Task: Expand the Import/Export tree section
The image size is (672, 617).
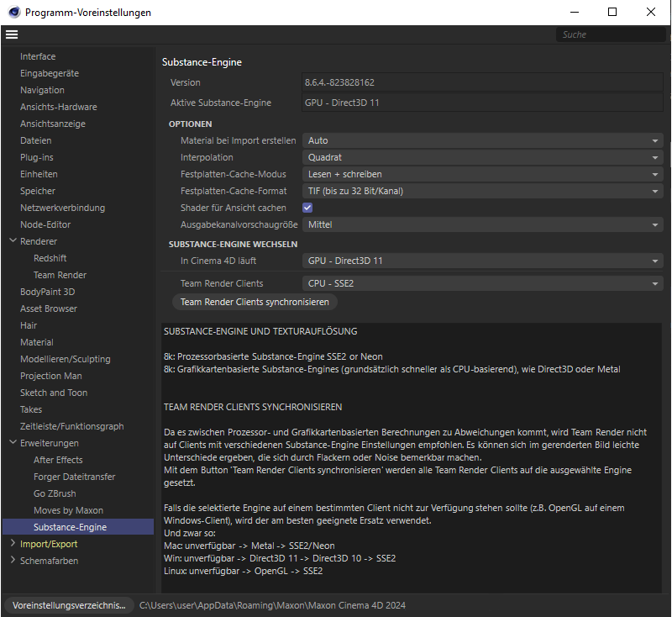Action: pyautogui.click(x=13, y=543)
